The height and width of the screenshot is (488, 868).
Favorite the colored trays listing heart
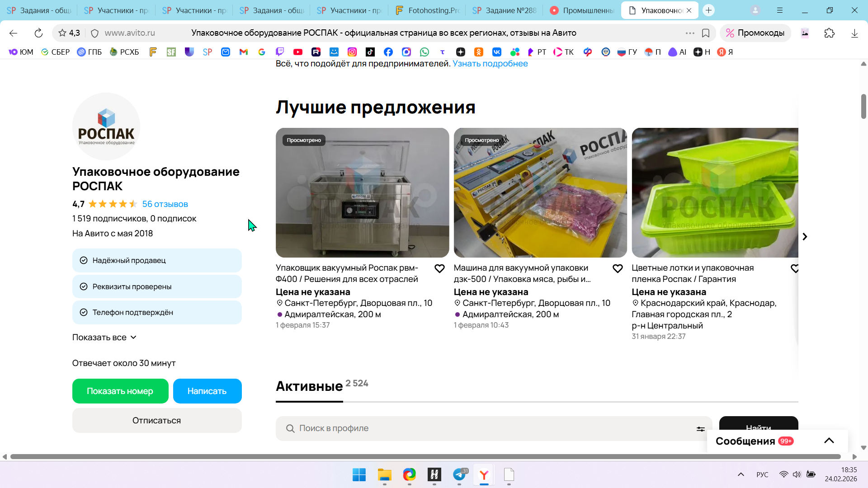click(x=795, y=269)
